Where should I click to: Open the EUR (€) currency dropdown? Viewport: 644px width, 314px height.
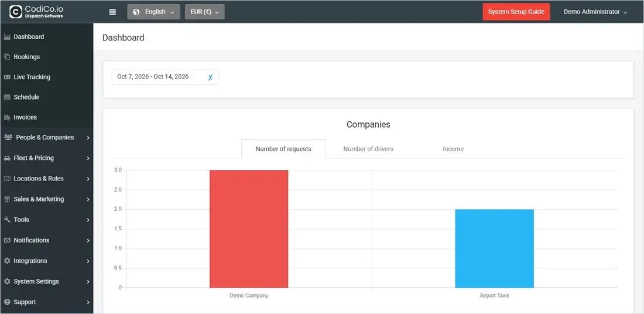[204, 12]
